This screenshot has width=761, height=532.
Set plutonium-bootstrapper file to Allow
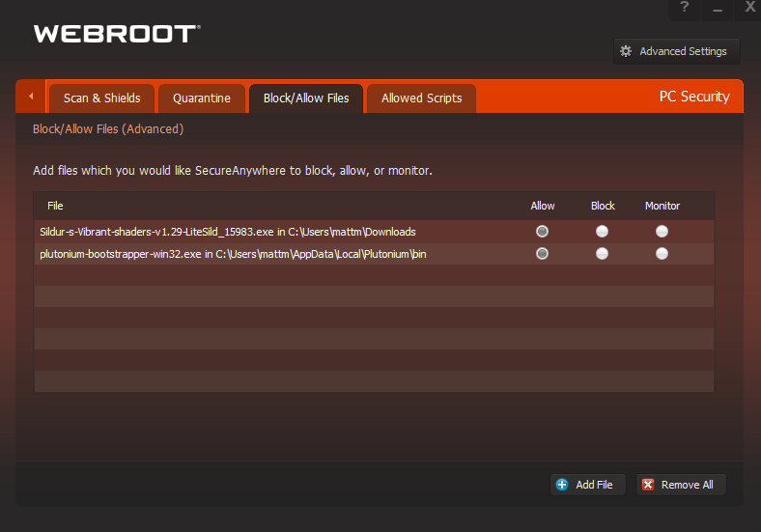point(542,253)
